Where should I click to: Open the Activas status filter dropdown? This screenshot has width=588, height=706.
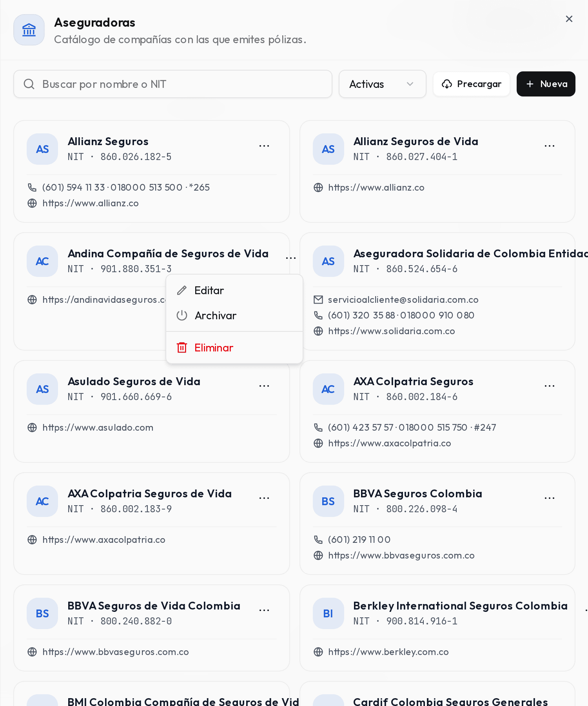click(382, 84)
